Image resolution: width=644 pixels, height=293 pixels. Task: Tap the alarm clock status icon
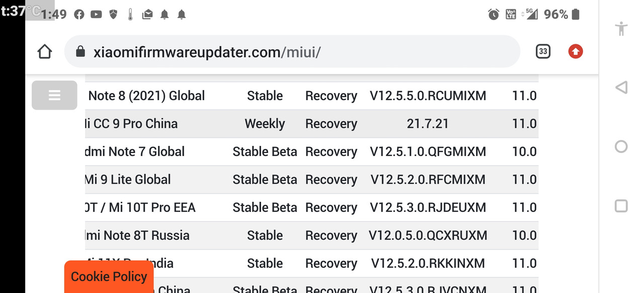[494, 15]
